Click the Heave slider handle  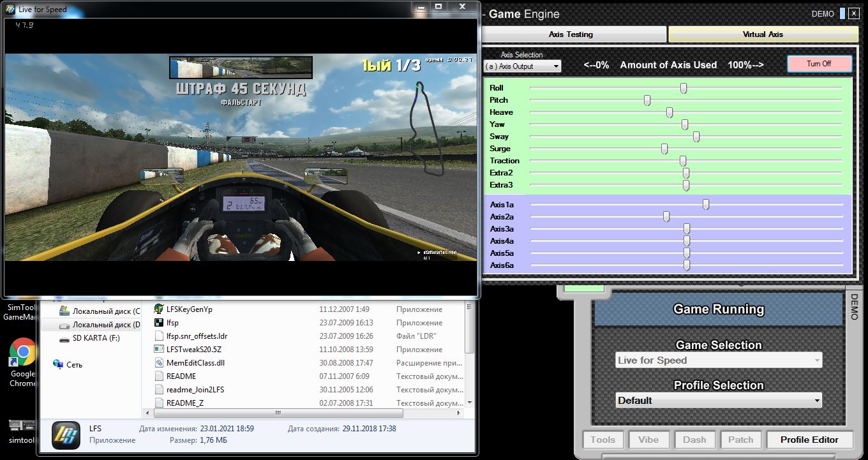pyautogui.click(x=669, y=112)
